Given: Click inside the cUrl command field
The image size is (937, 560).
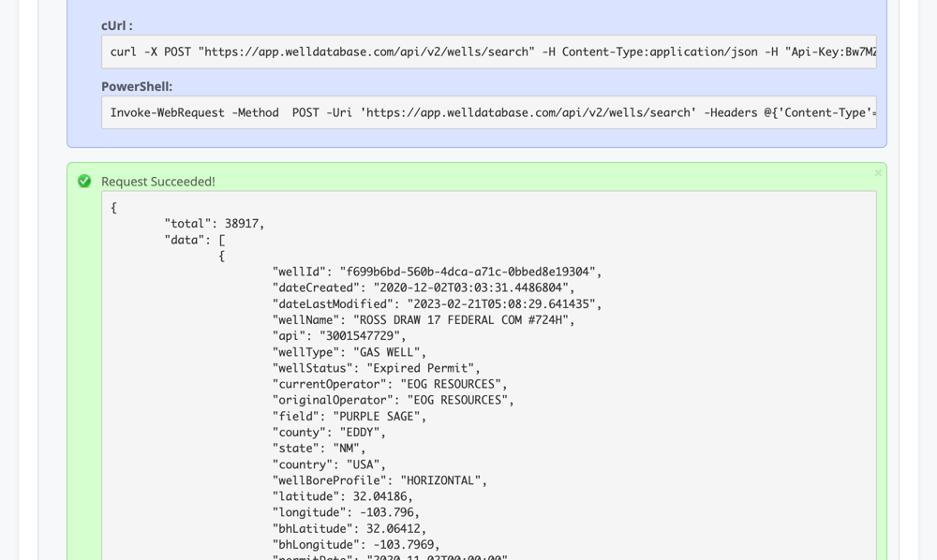Looking at the screenshot, I should 488,52.
